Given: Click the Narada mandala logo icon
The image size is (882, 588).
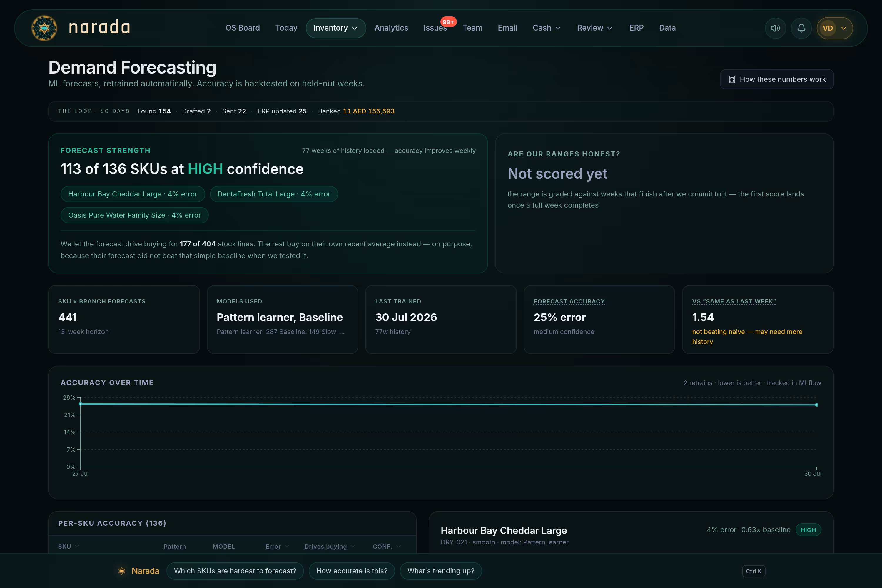Looking at the screenshot, I should tap(44, 28).
